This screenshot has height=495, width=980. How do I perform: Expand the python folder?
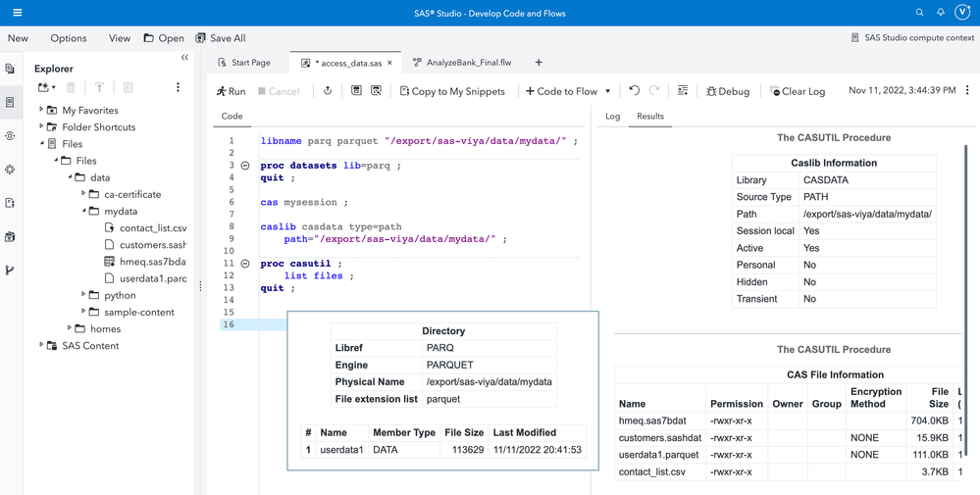(x=83, y=295)
